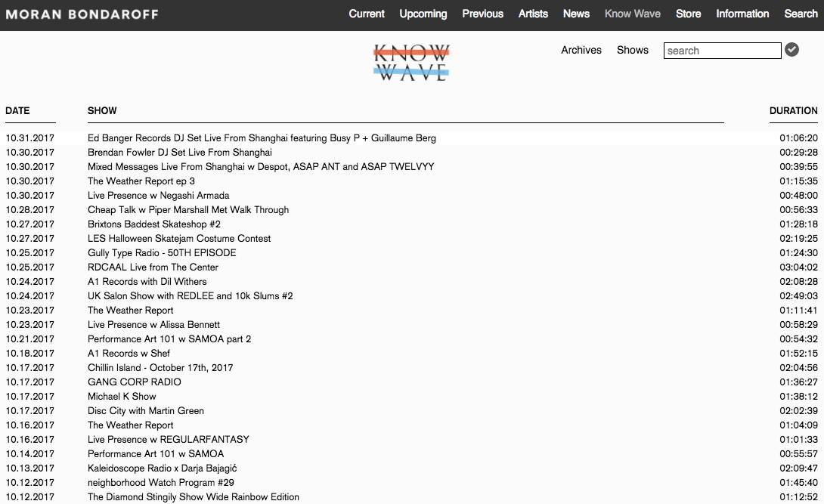The image size is (824, 504).
Task: Open Disc City with Martin Green
Action: click(x=146, y=410)
